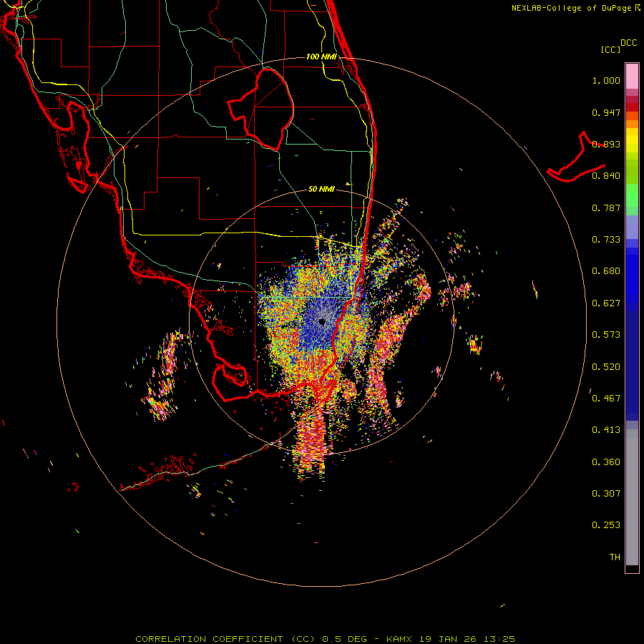
Task: Click the 0.573 color scale value
Action: [606, 335]
